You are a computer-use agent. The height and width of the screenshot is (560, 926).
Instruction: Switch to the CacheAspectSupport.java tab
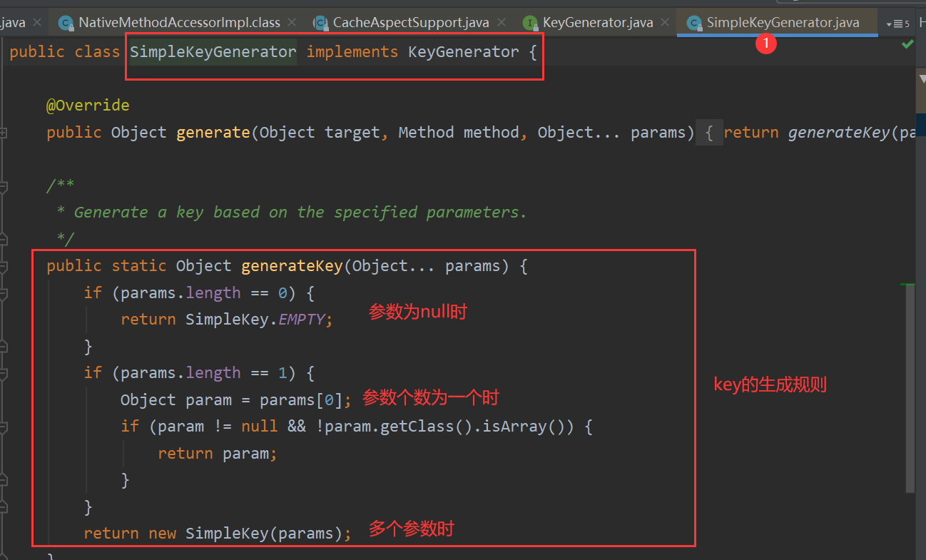[x=410, y=22]
